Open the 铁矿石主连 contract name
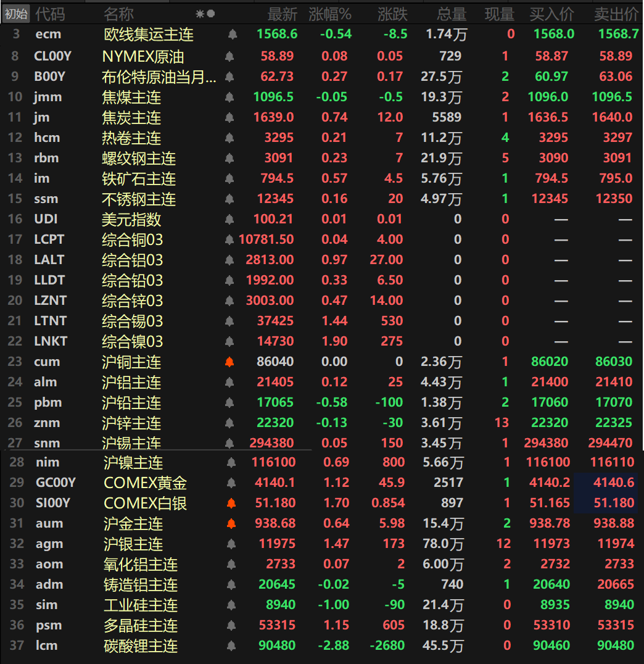This screenshot has height=664, width=644. (x=139, y=179)
